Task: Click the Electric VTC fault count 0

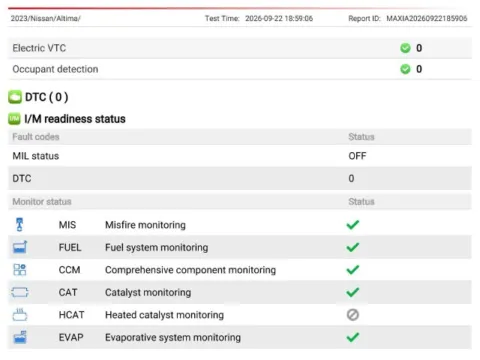Action: point(419,48)
